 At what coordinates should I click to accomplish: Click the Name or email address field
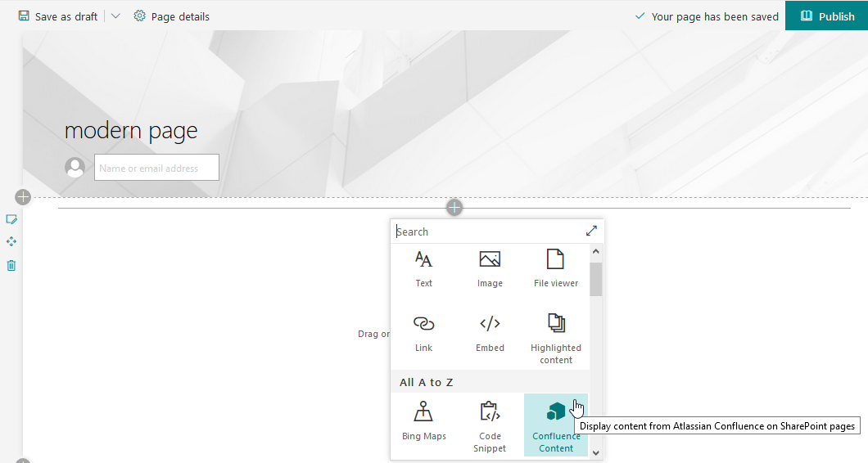156,168
